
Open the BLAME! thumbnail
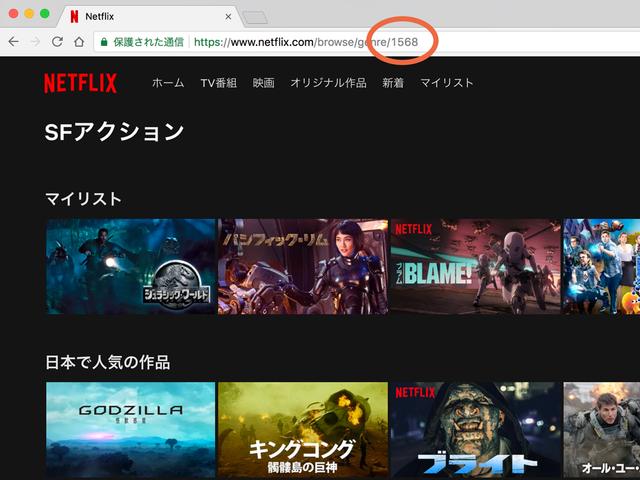click(x=476, y=267)
